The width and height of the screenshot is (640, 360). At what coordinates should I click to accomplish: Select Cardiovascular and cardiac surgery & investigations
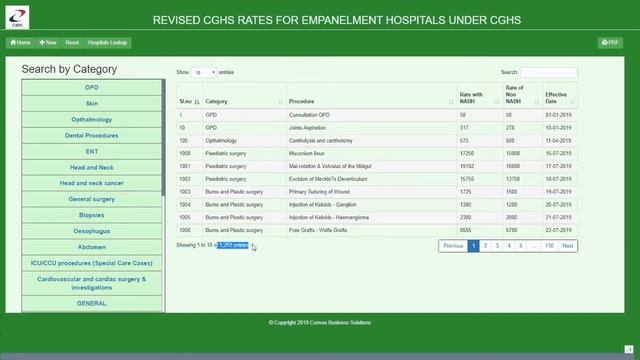(x=91, y=283)
